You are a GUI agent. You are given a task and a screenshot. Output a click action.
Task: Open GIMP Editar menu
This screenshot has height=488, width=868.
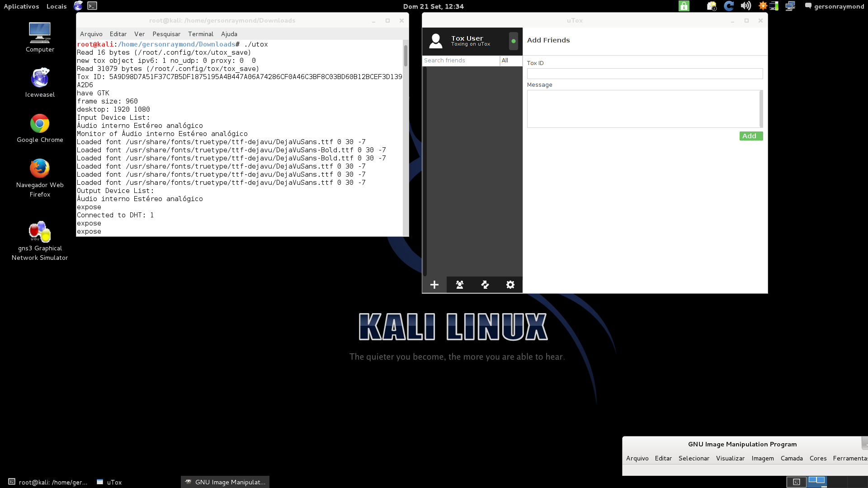pos(663,458)
